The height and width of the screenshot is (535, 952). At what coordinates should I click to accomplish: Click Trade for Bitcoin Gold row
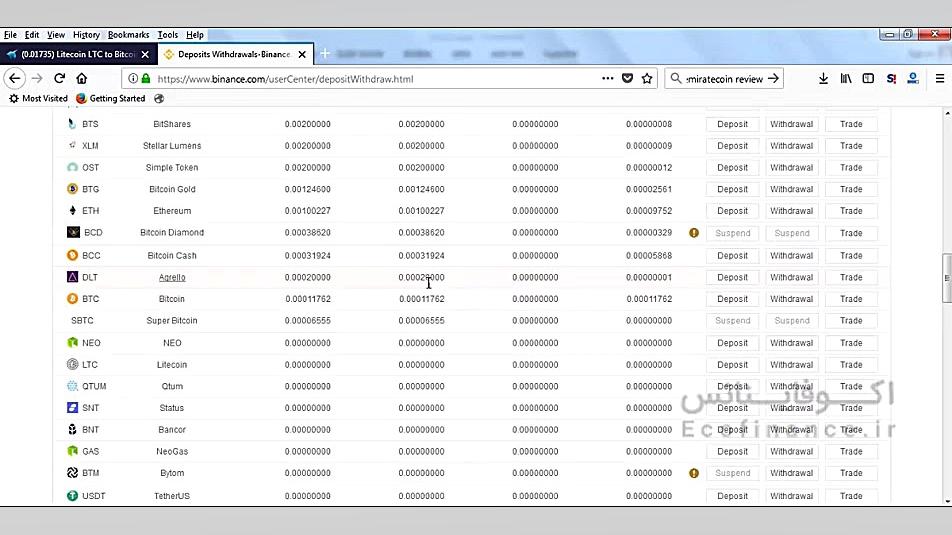tap(851, 189)
